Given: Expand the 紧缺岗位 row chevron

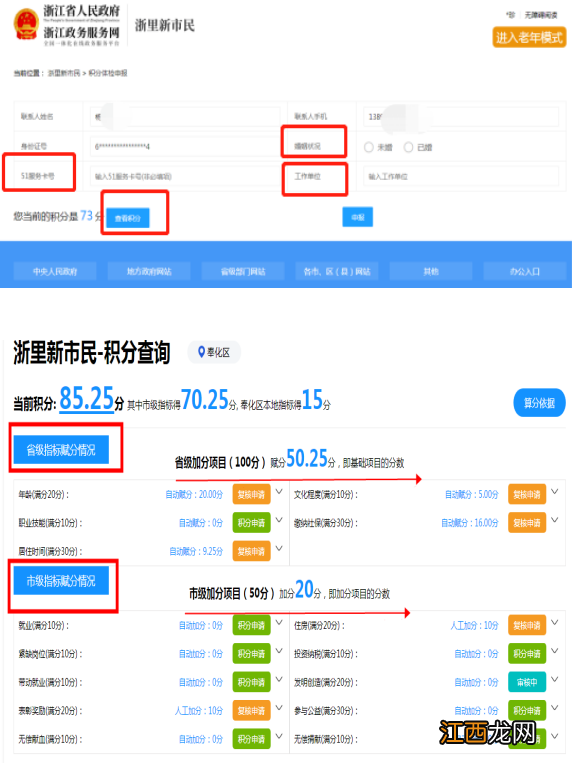Looking at the screenshot, I should click(279, 651).
